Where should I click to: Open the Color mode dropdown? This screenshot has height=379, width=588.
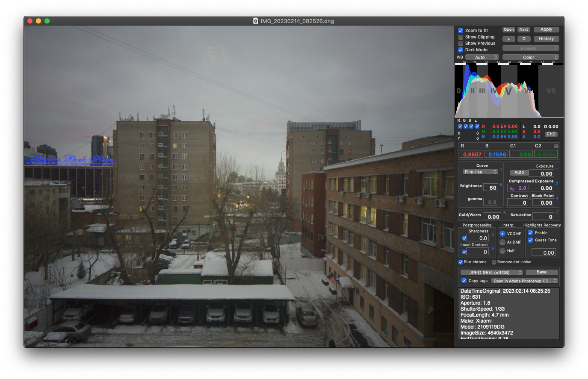click(x=531, y=57)
